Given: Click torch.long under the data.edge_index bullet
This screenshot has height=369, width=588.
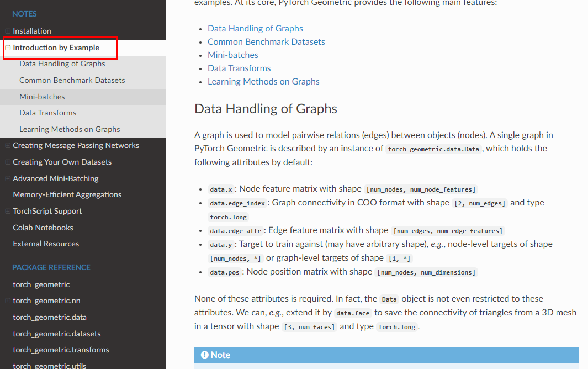Looking at the screenshot, I should (229, 217).
